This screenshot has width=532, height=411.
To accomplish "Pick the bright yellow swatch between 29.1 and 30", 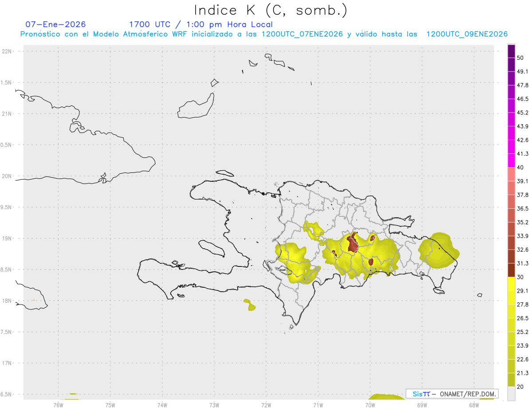I will (x=511, y=284).
